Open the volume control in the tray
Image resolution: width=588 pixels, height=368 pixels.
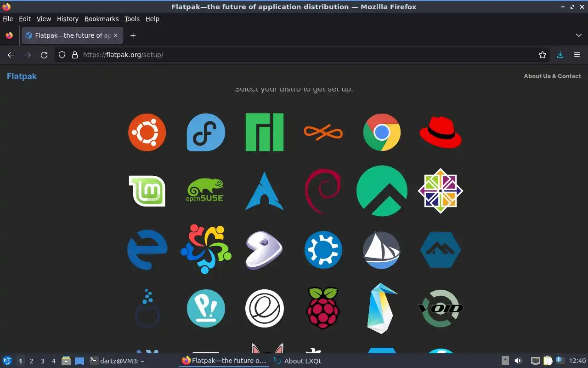tap(518, 361)
